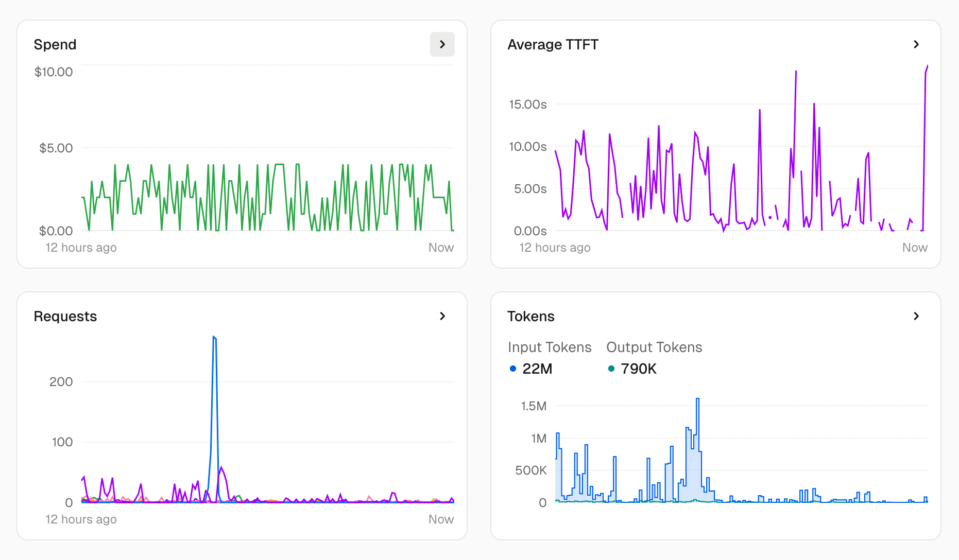Image resolution: width=959 pixels, height=560 pixels.
Task: Click the teal Output Tokens legend dot
Action: tap(611, 369)
